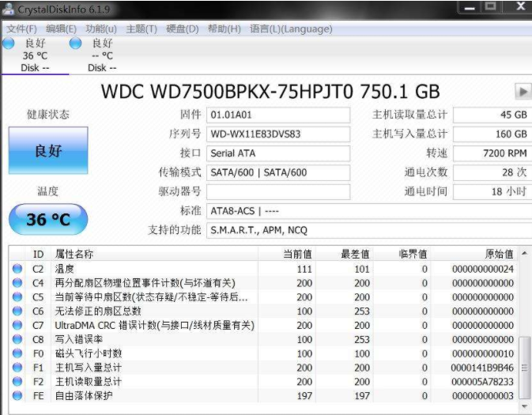Click the 36 °C temperature button
Viewport: 532px width, 415px height.
48,219
